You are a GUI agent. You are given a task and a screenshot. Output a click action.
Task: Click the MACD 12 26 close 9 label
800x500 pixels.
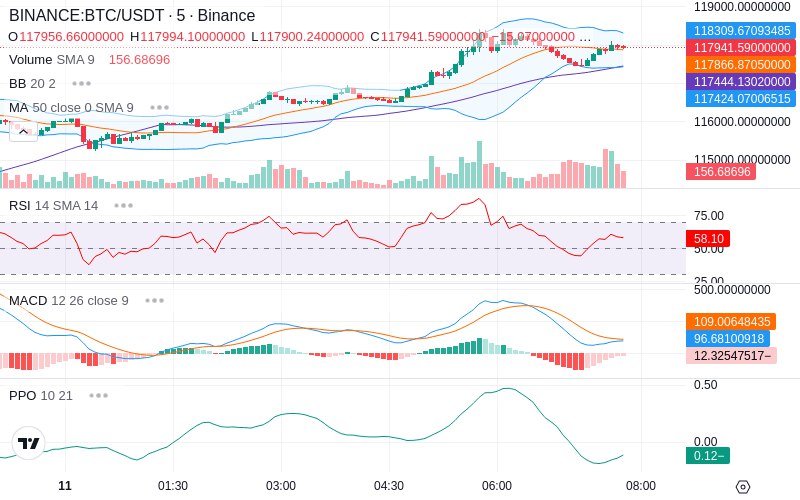click(x=68, y=301)
